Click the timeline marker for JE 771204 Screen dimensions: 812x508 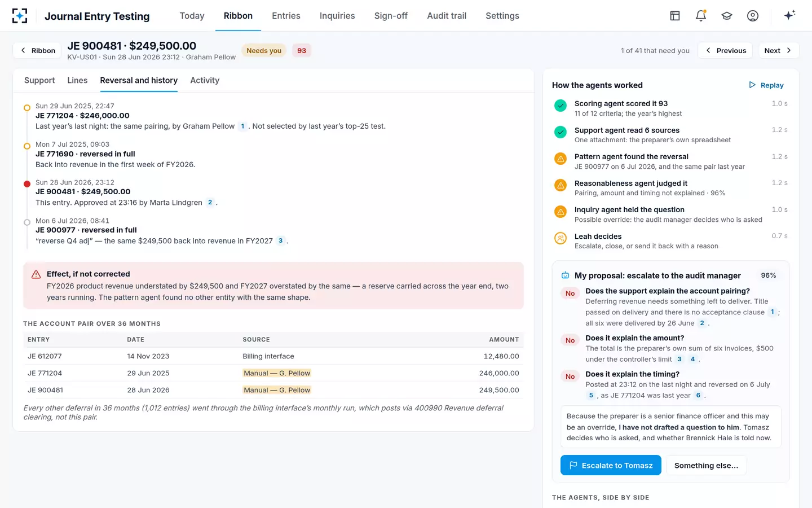pos(27,108)
